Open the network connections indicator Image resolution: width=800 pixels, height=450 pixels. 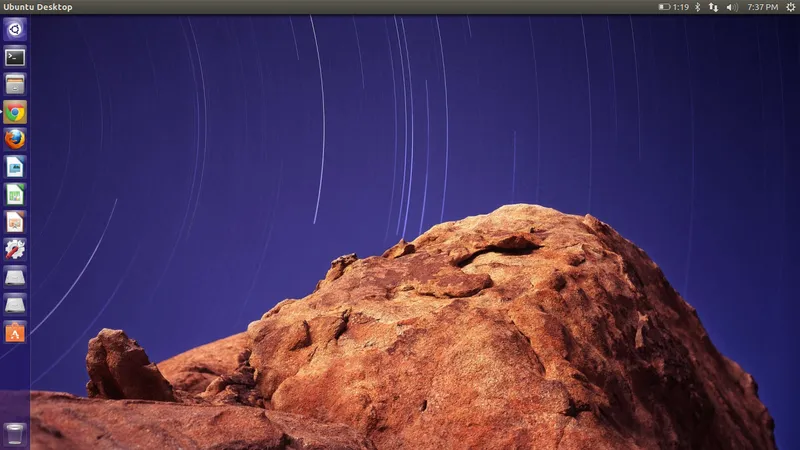713,7
